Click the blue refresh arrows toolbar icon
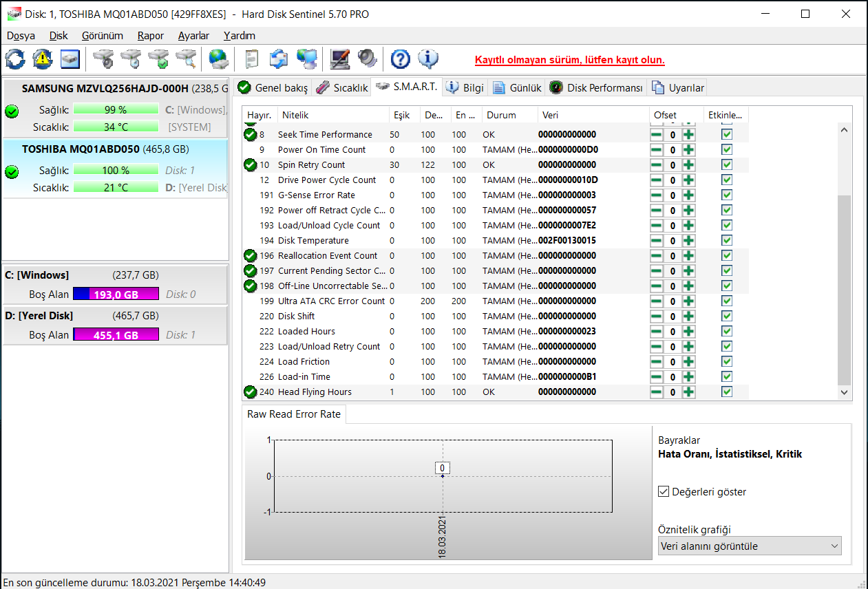The height and width of the screenshot is (589, 868). (15, 59)
